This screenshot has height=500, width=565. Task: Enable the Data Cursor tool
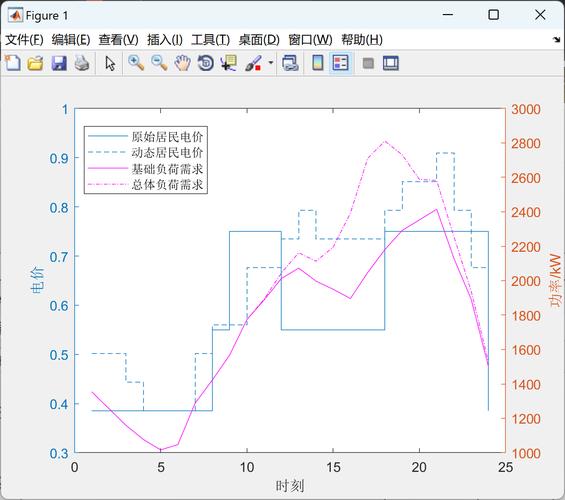click(229, 63)
